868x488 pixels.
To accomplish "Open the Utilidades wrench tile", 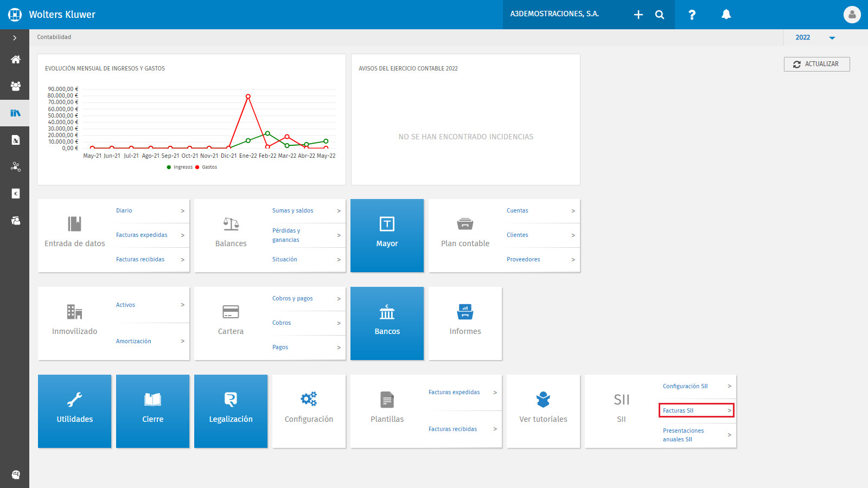I will [x=74, y=411].
